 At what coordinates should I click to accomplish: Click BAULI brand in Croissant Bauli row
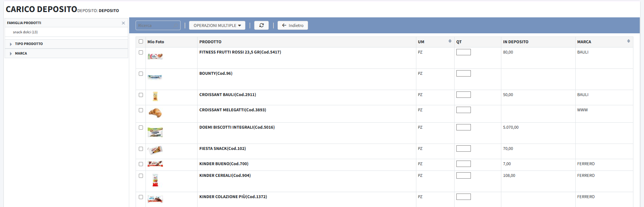coord(583,95)
